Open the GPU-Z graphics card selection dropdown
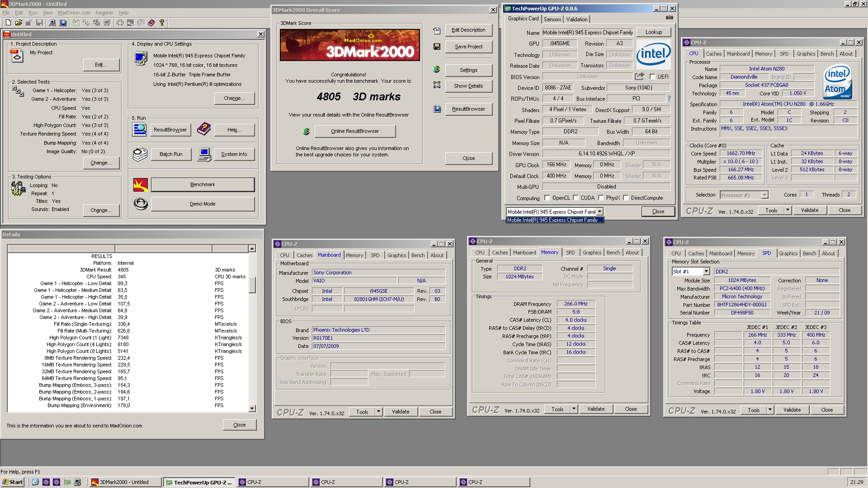868x488 pixels. point(599,211)
